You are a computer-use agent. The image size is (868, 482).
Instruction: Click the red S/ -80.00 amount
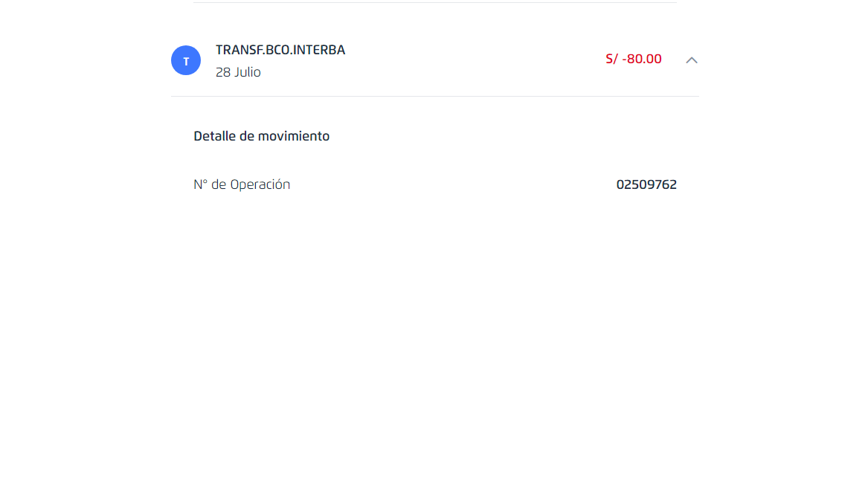[634, 59]
